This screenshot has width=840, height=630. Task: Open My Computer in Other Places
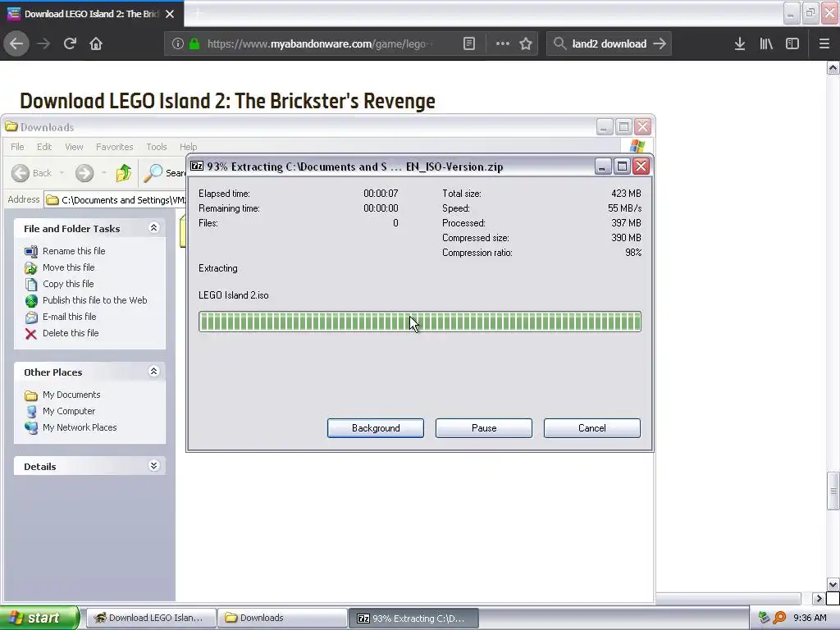pos(69,411)
